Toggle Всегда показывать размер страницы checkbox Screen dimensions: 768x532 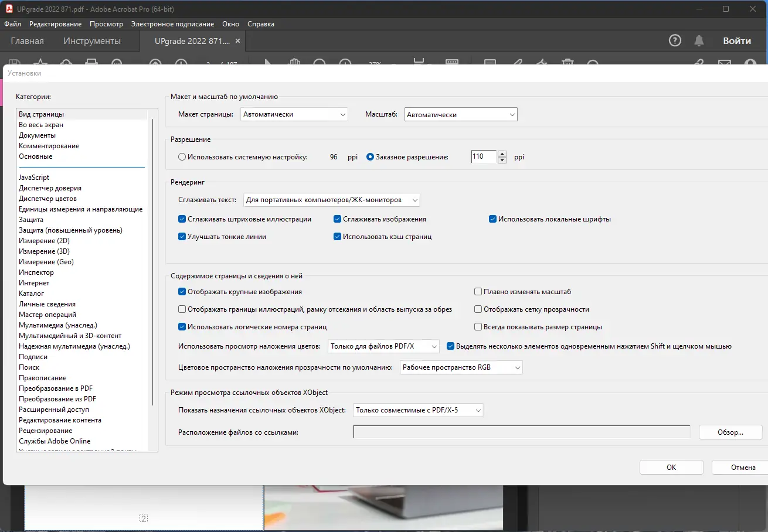478,327
